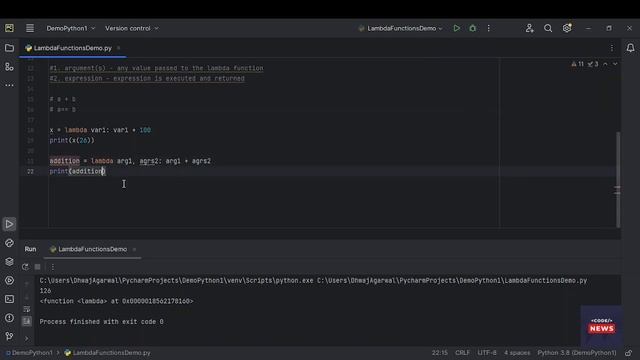
Task: Rerun LambdaFunctionsDemo in Run panel
Action: coord(25,267)
